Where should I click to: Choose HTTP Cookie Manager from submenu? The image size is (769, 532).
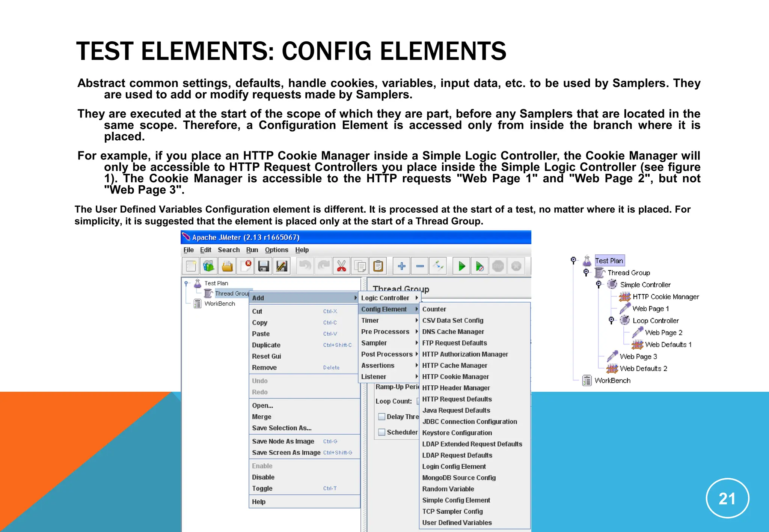pos(455,377)
